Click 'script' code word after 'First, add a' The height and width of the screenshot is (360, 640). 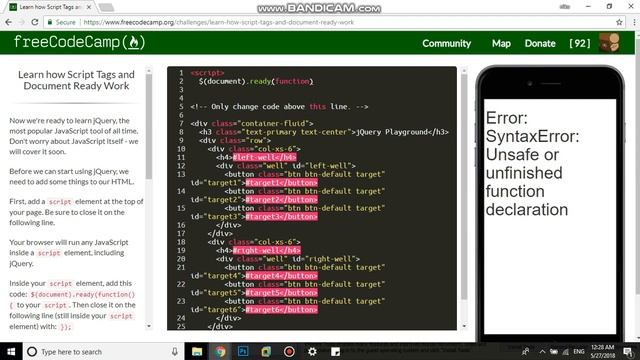(x=60, y=202)
